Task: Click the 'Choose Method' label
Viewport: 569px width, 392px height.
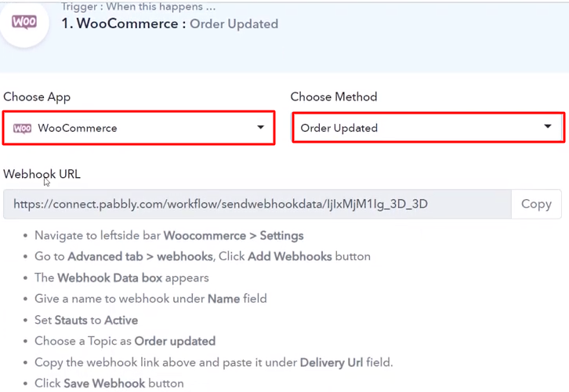Action: (x=334, y=97)
